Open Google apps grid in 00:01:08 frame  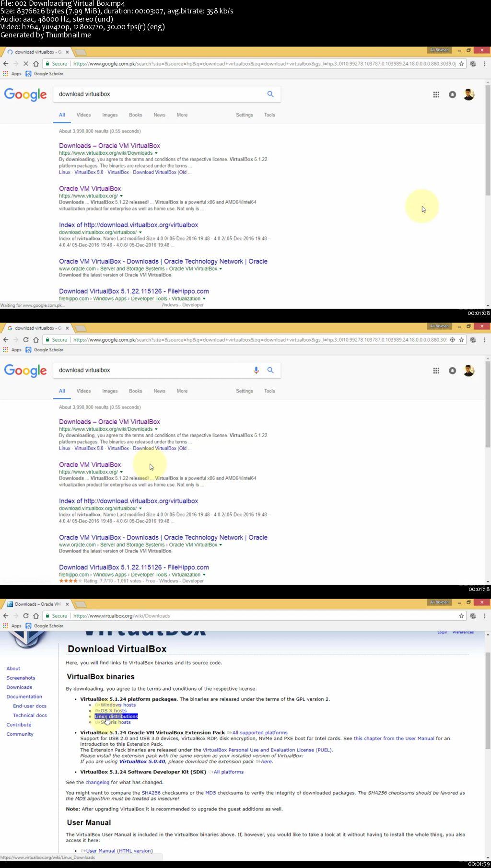436,94
